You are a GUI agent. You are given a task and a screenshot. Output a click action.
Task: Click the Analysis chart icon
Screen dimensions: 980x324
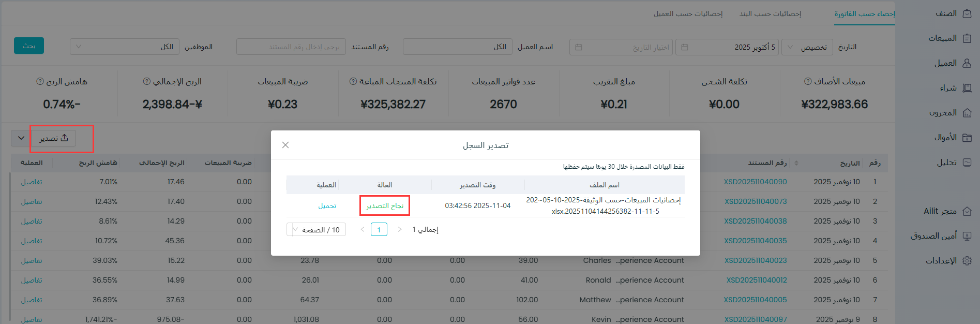click(967, 163)
